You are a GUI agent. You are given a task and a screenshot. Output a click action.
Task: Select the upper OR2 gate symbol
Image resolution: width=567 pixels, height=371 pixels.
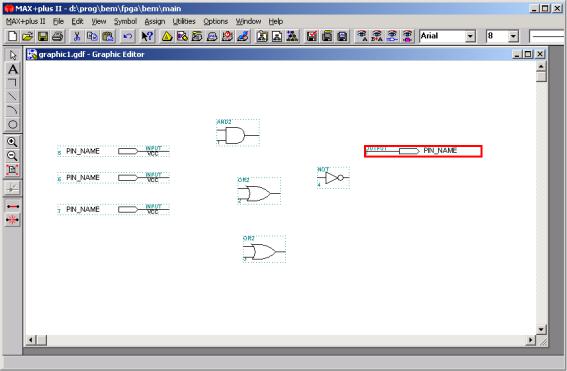point(259,191)
